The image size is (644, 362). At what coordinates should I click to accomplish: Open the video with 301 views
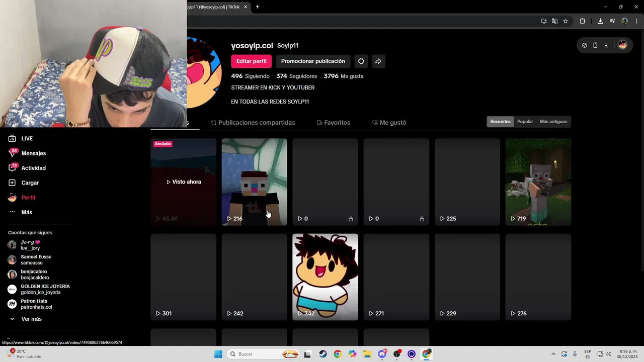183,277
